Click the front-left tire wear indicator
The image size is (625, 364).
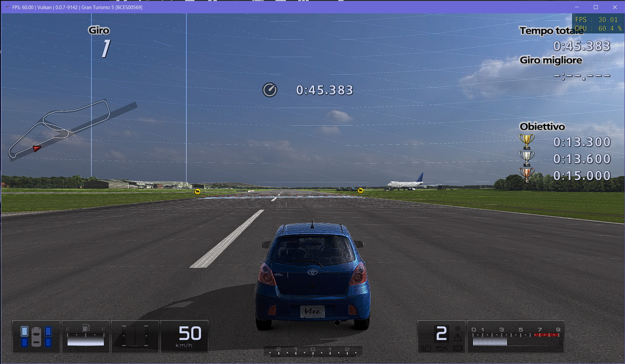tap(24, 331)
